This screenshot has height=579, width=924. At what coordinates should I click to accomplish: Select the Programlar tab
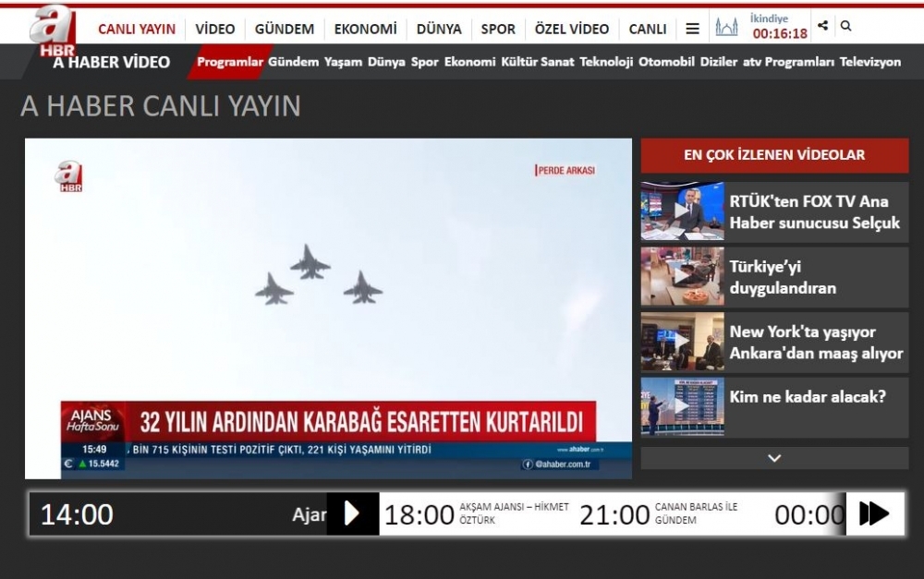tap(230, 62)
